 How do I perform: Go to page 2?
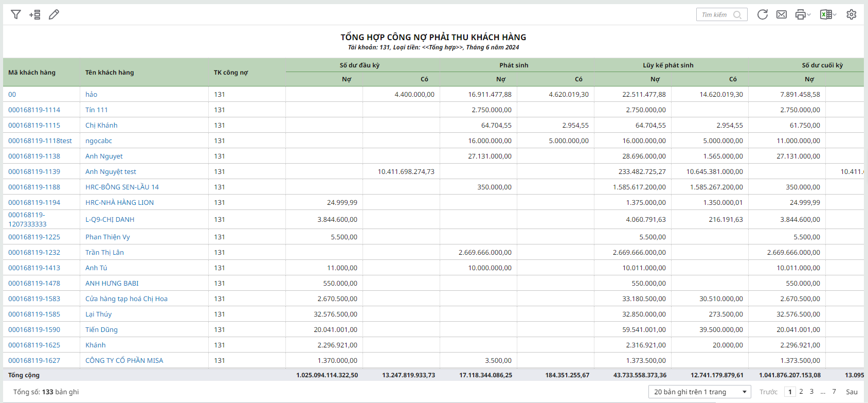coord(801,392)
